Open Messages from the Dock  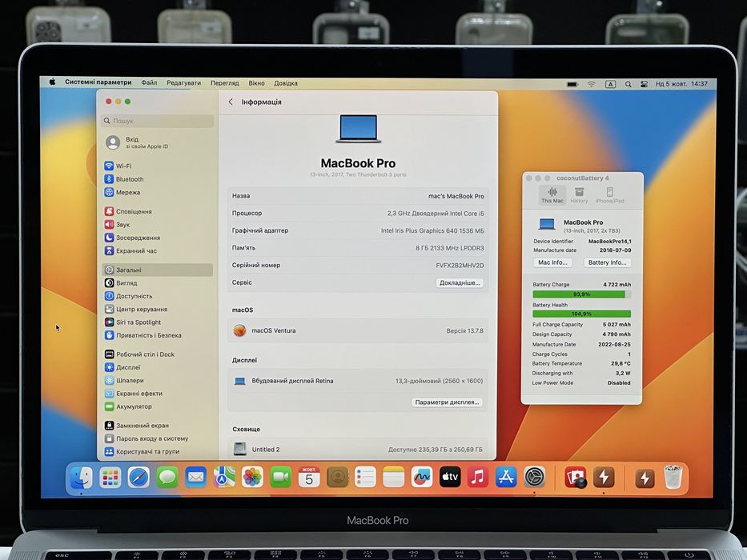click(x=167, y=477)
